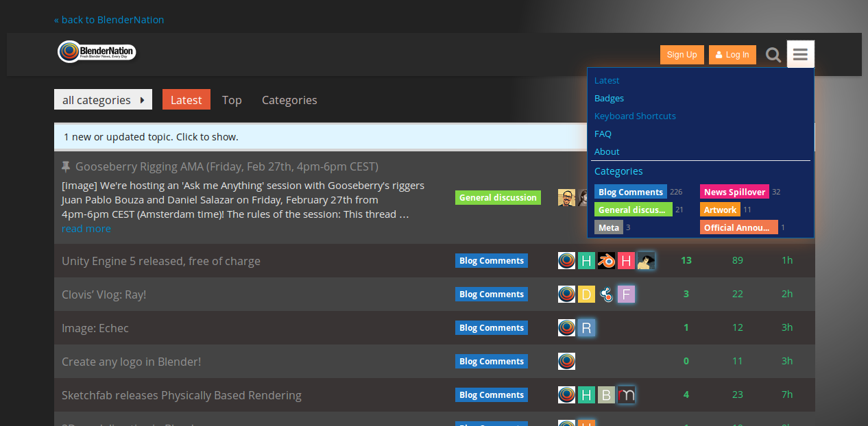Select Official Announcements category in the menu
This screenshot has height=426, width=868.
(x=739, y=227)
